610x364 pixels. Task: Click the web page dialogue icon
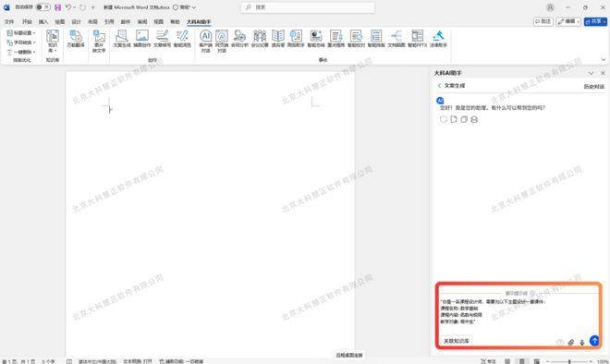(222, 42)
